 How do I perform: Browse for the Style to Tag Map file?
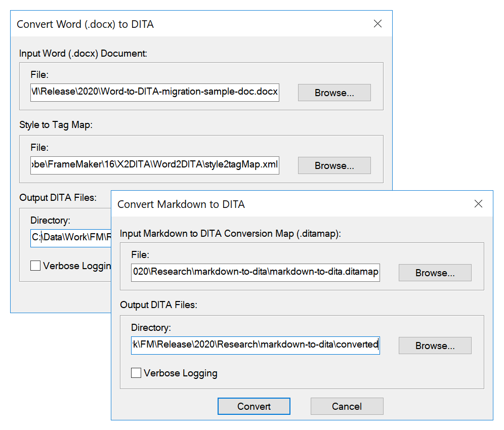(334, 165)
